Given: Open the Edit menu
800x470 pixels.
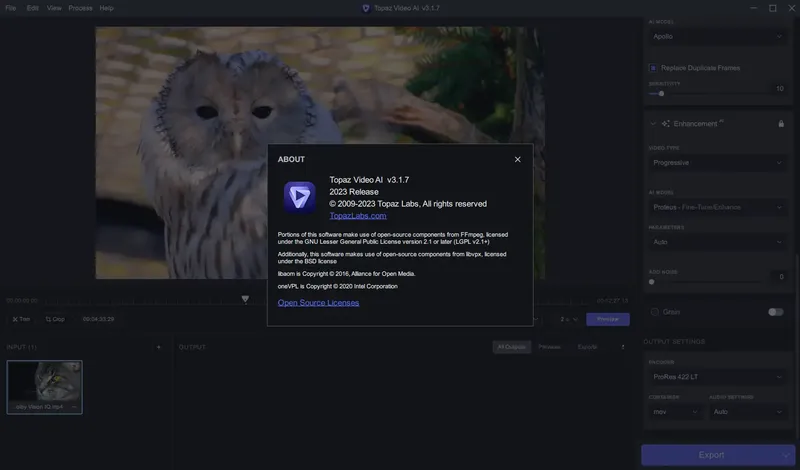Looking at the screenshot, I should pos(33,8).
